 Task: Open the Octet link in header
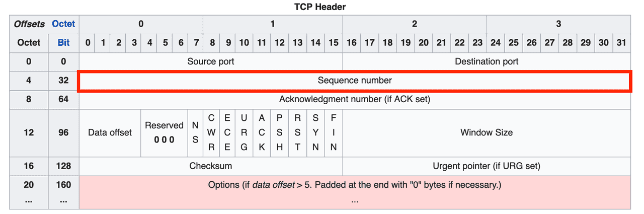[63, 24]
